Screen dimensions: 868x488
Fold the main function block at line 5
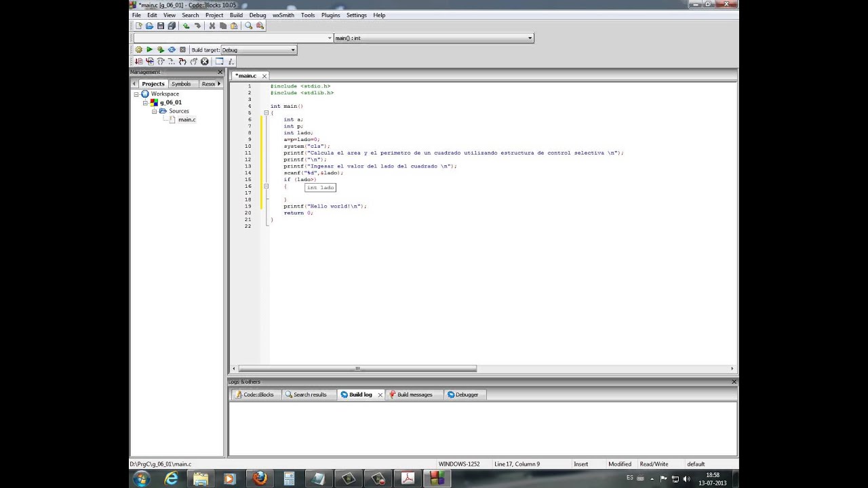click(x=266, y=113)
